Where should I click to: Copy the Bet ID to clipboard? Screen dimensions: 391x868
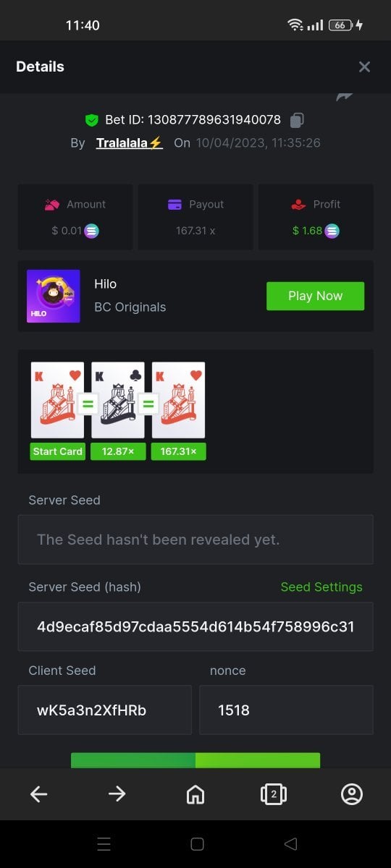click(297, 120)
